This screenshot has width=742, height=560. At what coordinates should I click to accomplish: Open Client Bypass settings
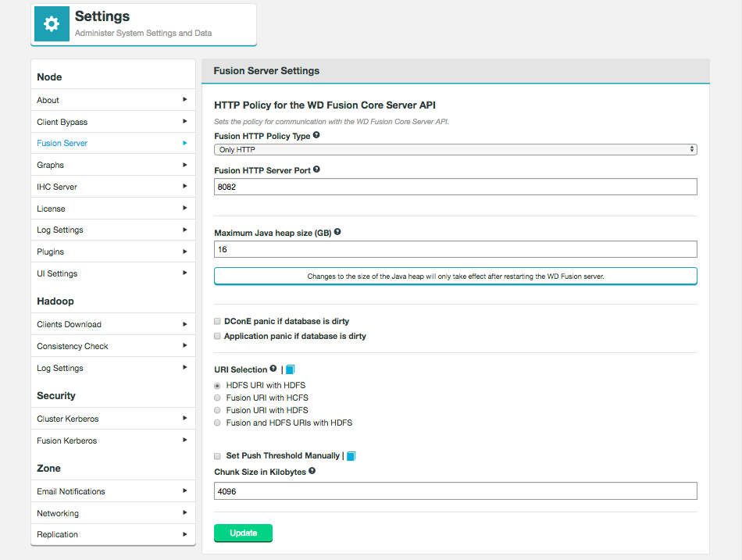tap(113, 122)
